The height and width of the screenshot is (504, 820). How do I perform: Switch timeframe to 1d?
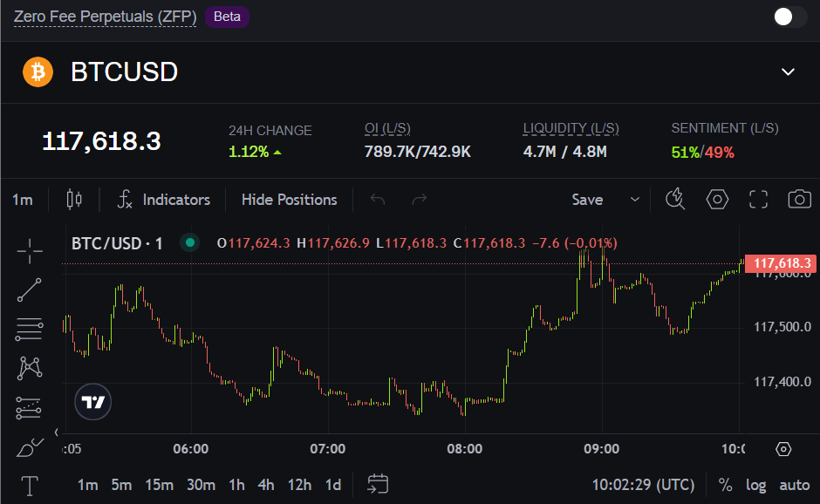pyautogui.click(x=333, y=485)
